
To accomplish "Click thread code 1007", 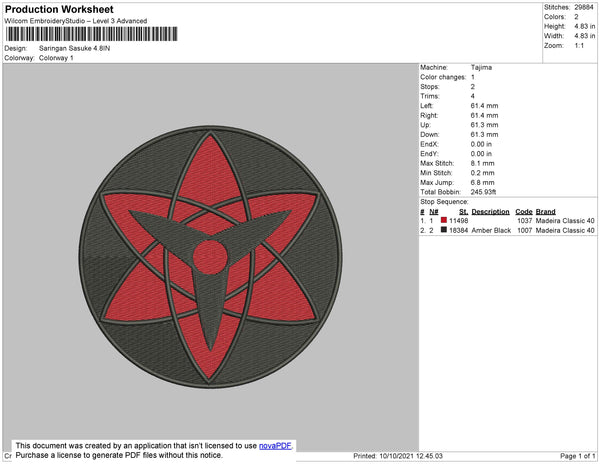I will tap(525, 230).
